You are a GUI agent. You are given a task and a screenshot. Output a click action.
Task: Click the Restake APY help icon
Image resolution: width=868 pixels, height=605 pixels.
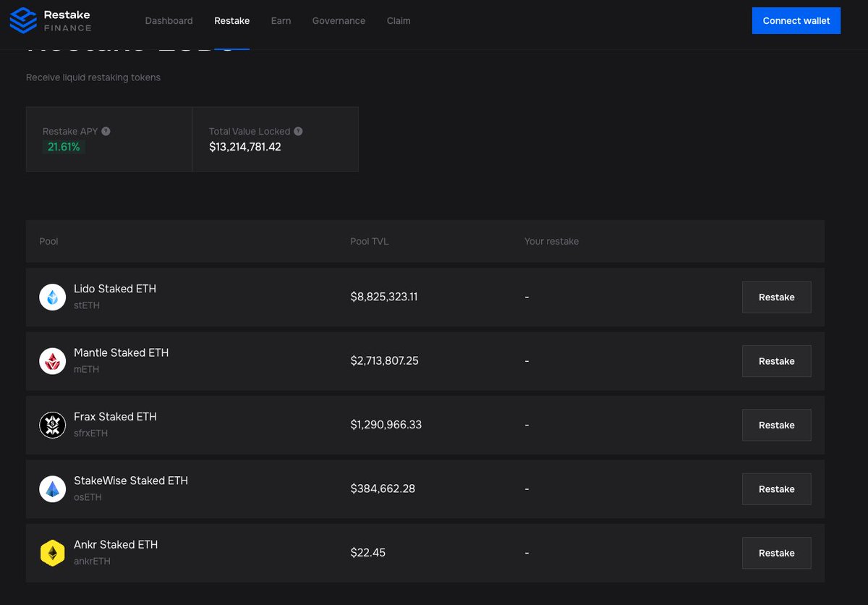(x=106, y=131)
